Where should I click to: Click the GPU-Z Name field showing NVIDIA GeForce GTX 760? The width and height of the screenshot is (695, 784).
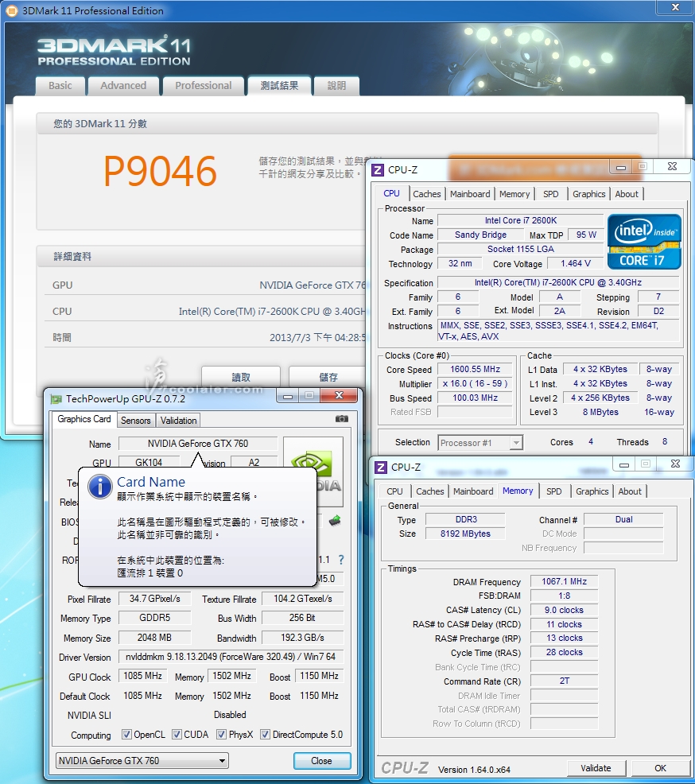(198, 444)
